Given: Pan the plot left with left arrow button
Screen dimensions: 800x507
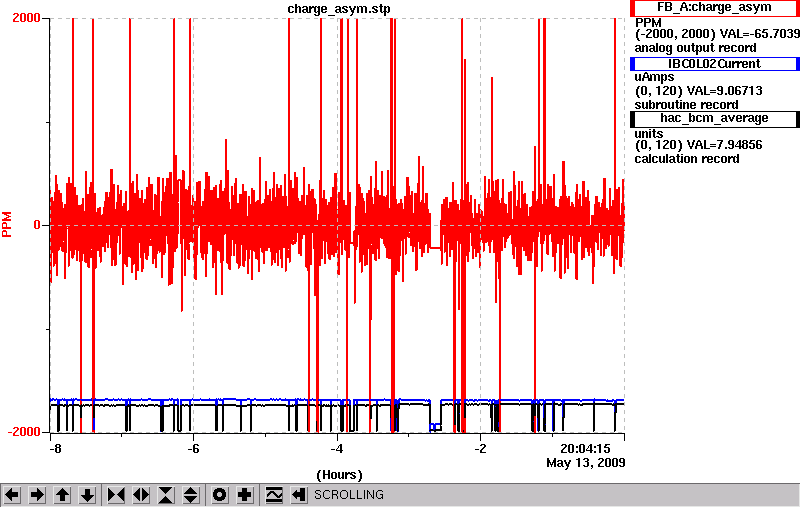Looking at the screenshot, I should pos(12,495).
